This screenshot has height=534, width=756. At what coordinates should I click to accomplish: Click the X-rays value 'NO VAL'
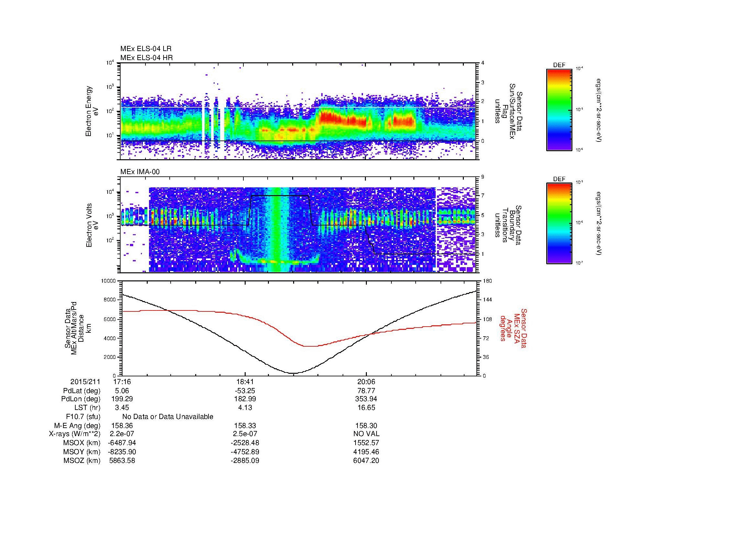pos(366,434)
